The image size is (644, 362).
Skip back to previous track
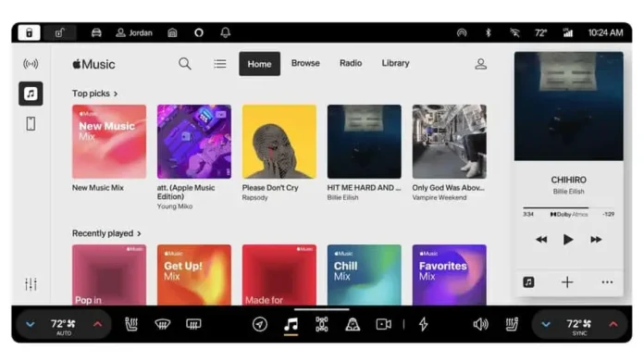[x=541, y=240]
